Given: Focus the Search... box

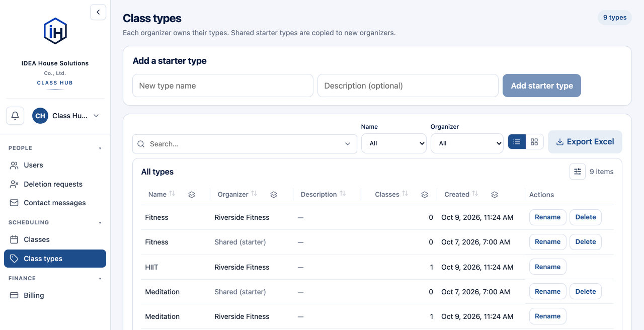Looking at the screenshot, I should (245, 144).
